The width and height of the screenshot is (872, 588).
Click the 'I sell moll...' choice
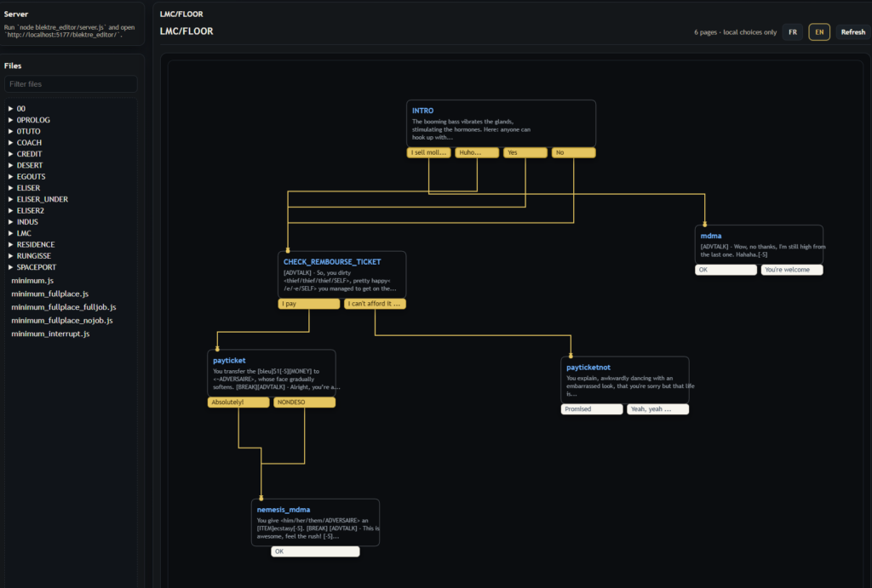coord(428,153)
